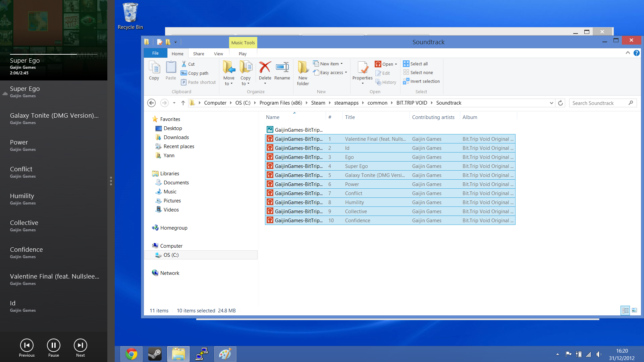Open recent locations dropdown arrow
644x362 pixels.
(174, 103)
